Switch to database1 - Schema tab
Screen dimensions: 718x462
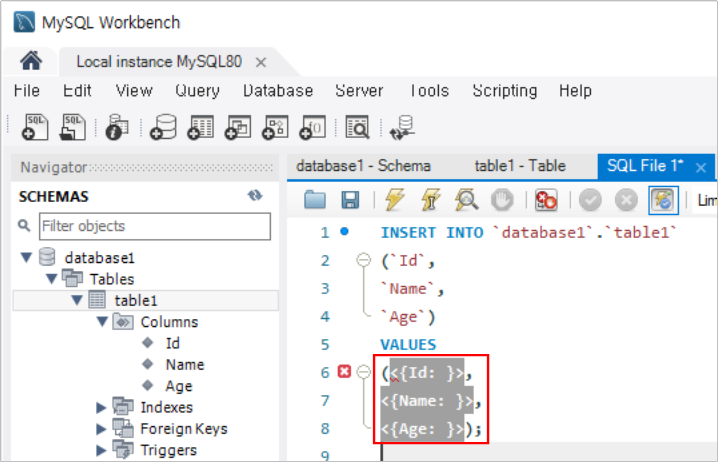coord(363,166)
